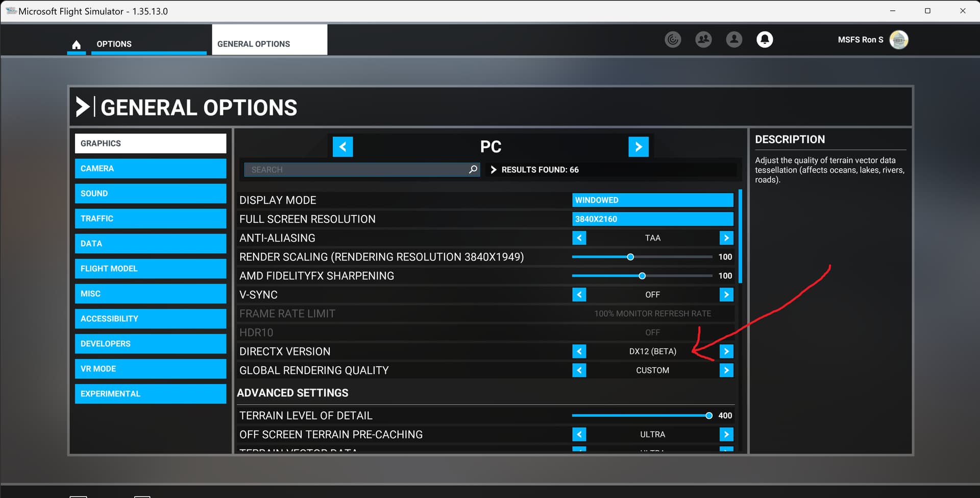Click right arrow for V-Sync
980x498 pixels.
point(726,295)
